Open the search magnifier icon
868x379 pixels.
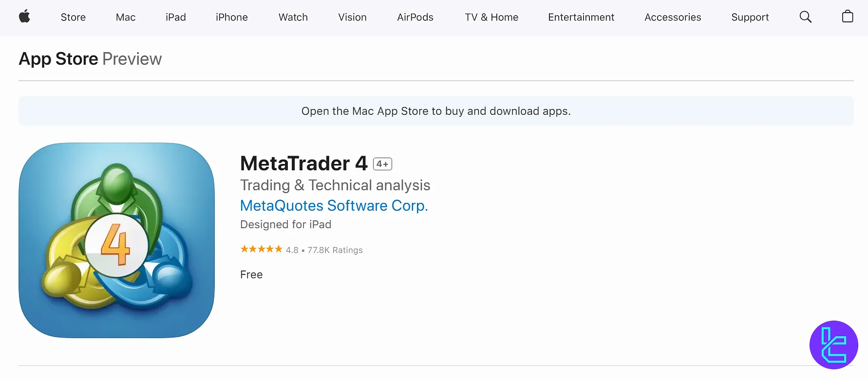[x=806, y=17]
